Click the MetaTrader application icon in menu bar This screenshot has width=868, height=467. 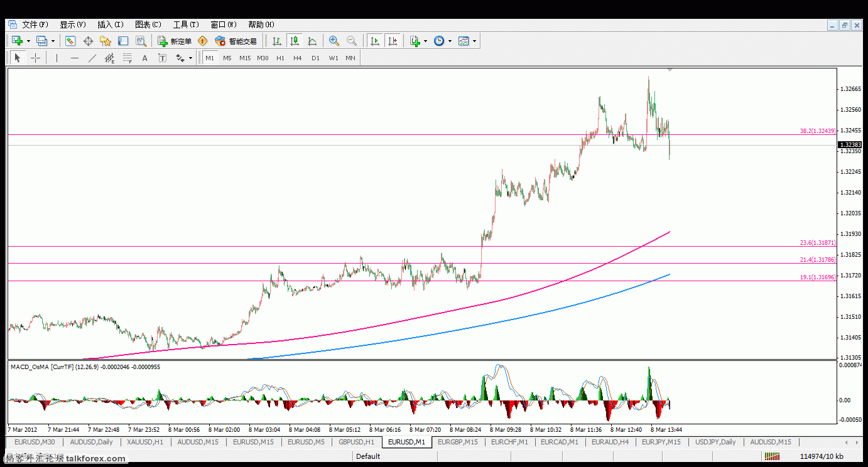pos(12,24)
